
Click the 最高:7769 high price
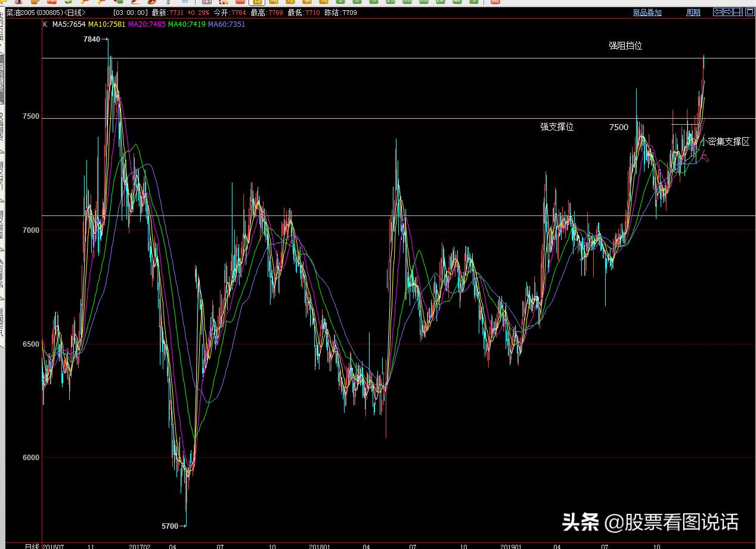267,13
